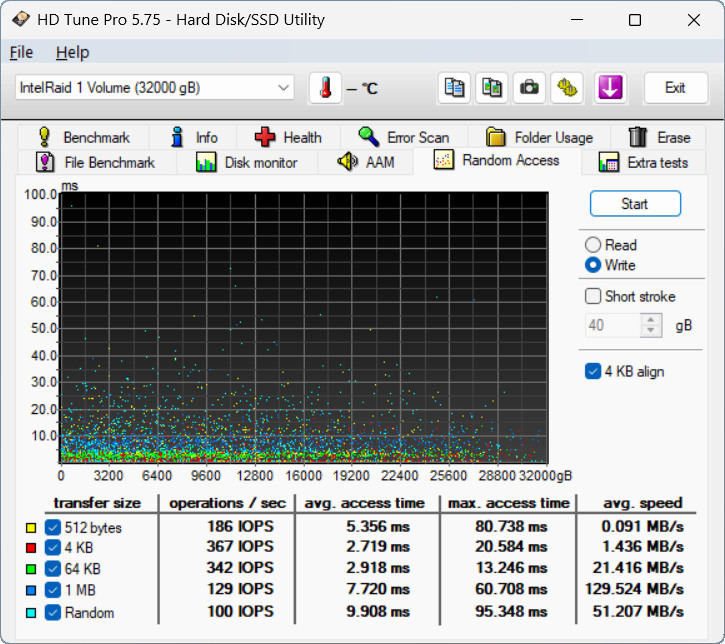725x644 pixels.
Task: Click the '2.918 ms' average access time
Action: click(378, 568)
